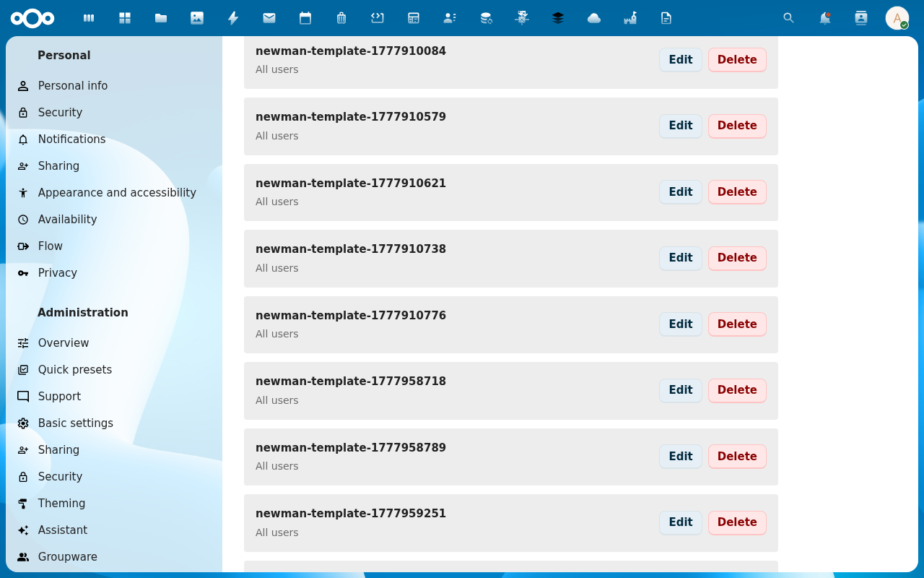
Task: Edit newman-template-1777910084
Action: pyautogui.click(x=681, y=60)
